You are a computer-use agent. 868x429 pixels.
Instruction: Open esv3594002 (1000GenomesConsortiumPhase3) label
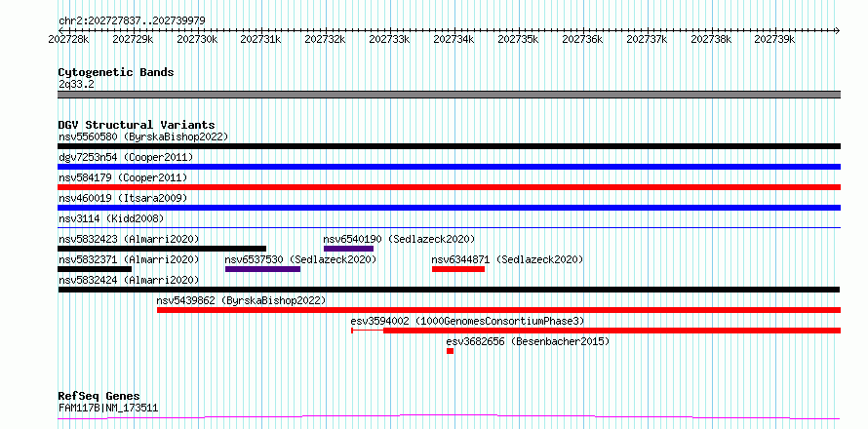click(468, 321)
